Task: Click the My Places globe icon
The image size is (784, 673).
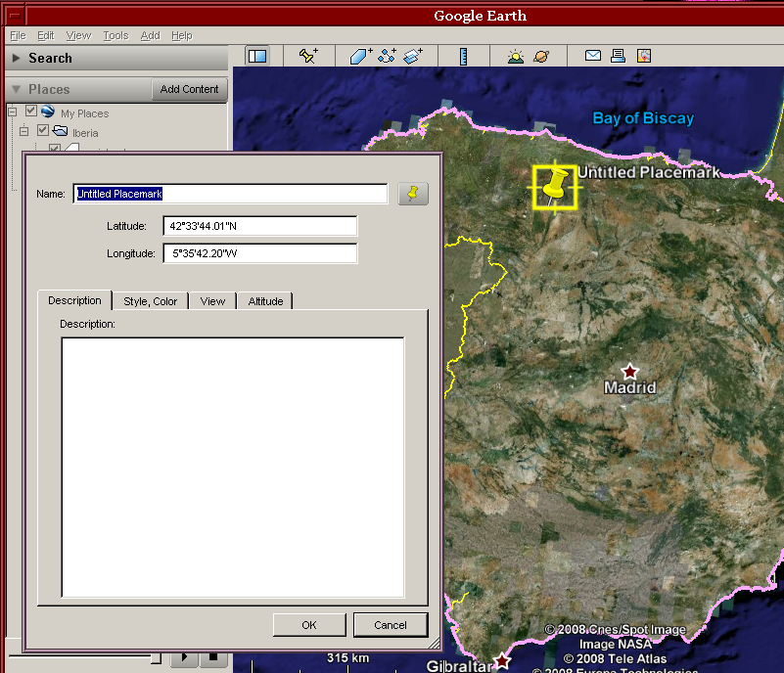Action: pos(48,111)
